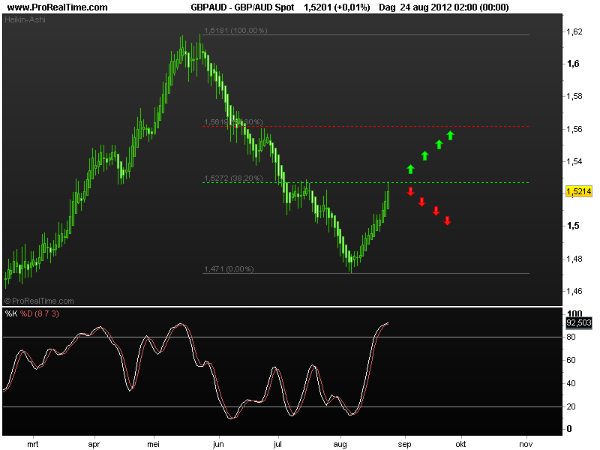Click the 92,503 stochastic value tag

click(x=579, y=323)
